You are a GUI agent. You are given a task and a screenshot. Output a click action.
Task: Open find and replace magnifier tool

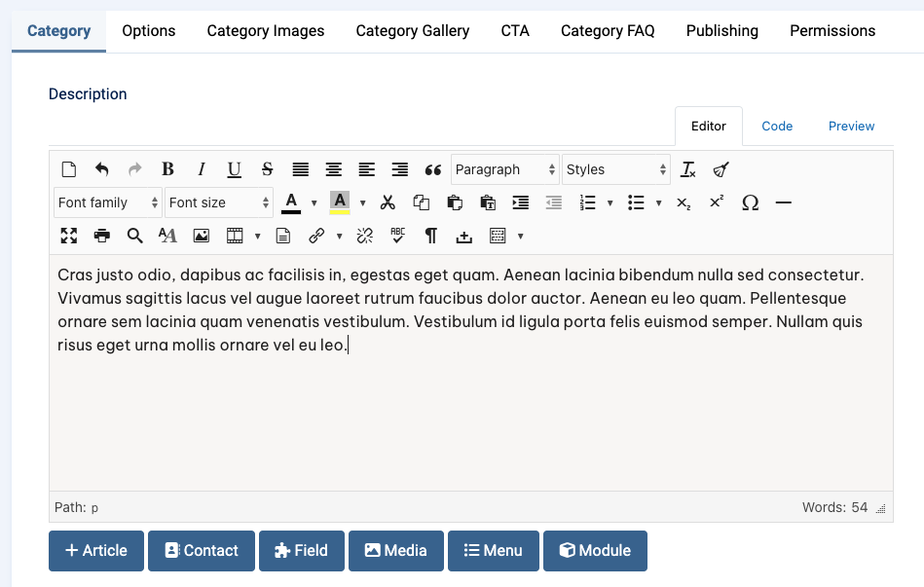134,236
